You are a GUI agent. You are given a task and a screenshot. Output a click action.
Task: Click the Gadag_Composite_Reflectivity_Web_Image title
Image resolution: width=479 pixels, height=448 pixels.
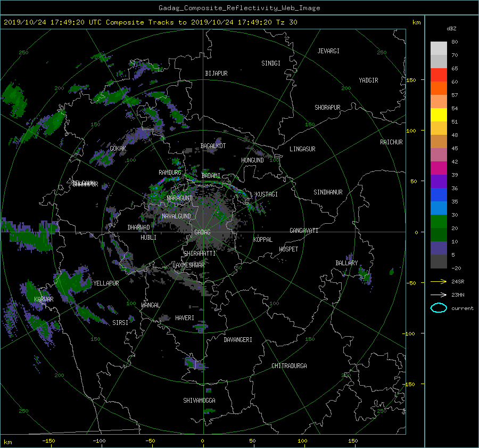[x=239, y=8]
